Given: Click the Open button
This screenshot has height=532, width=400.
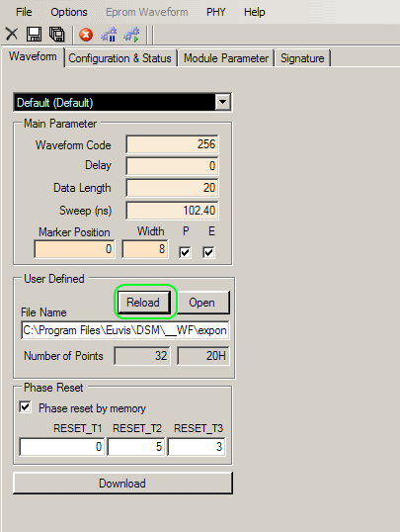Looking at the screenshot, I should [x=202, y=302].
